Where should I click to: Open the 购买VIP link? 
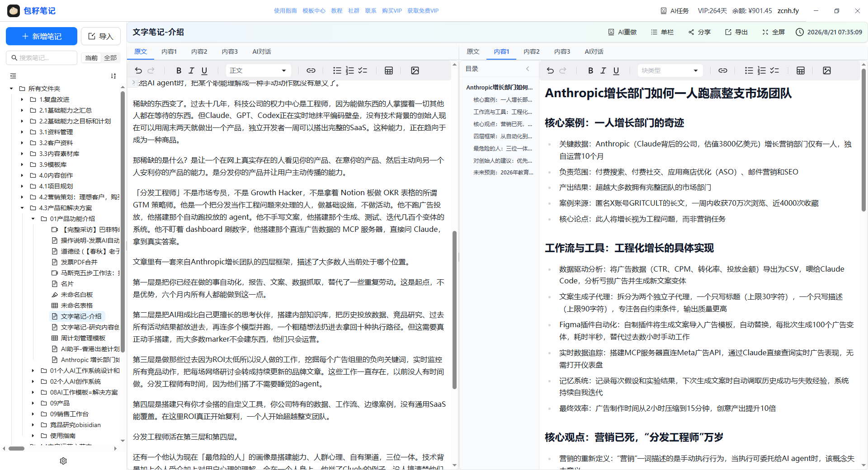point(392,11)
